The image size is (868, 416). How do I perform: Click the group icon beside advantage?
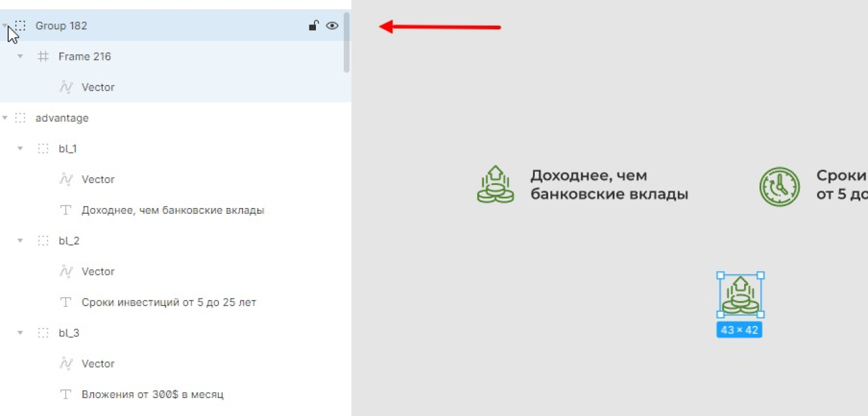coord(20,118)
